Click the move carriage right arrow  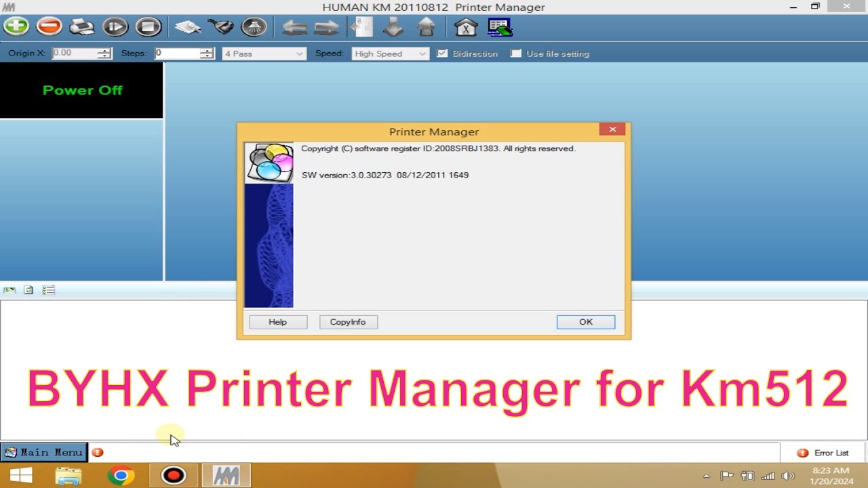click(327, 28)
